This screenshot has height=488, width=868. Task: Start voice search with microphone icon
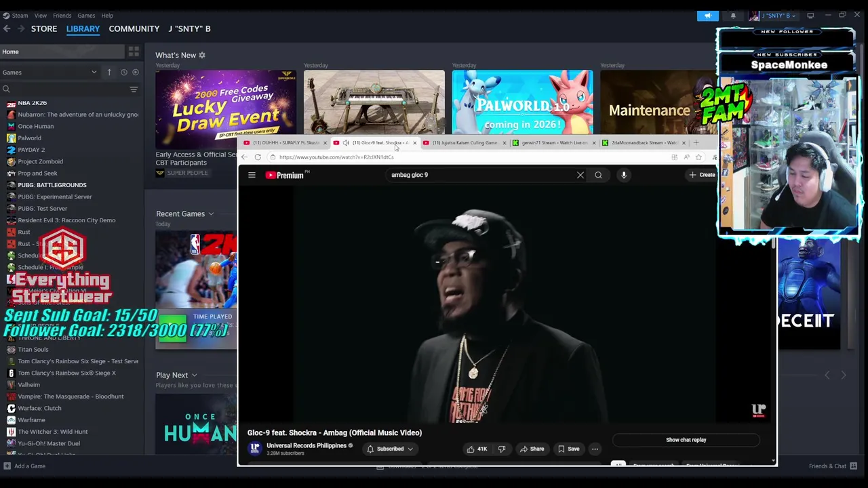coord(624,175)
